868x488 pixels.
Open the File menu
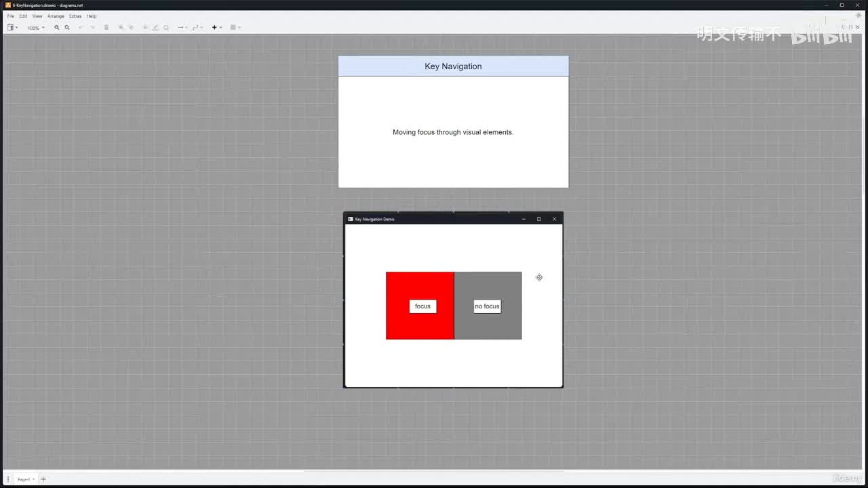10,16
